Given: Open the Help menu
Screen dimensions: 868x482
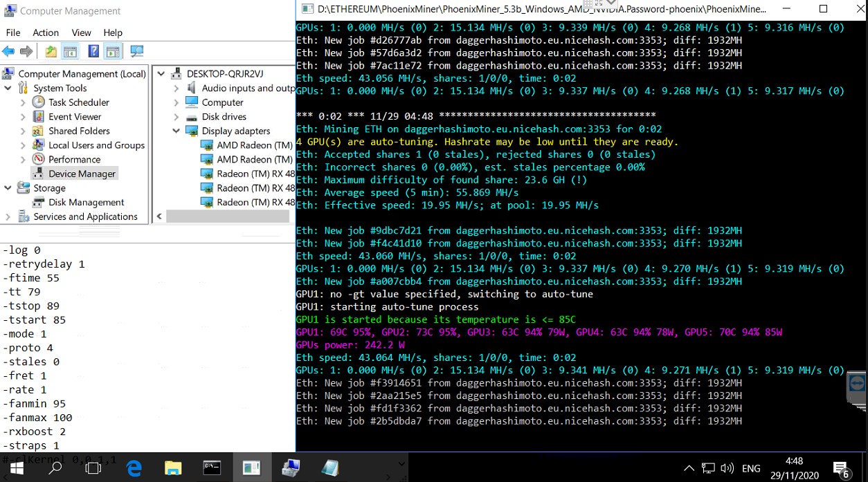Looking at the screenshot, I should [113, 33].
